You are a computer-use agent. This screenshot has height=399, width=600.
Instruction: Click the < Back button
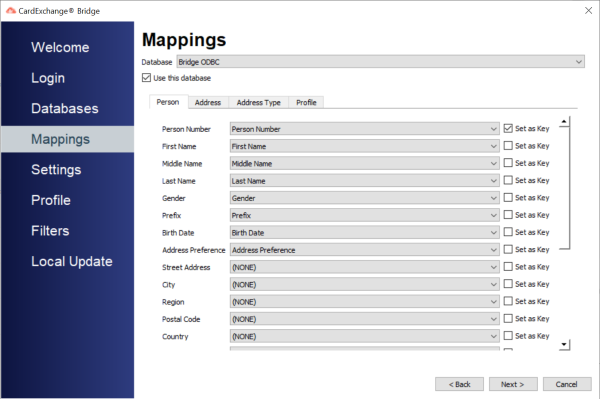coord(459,384)
